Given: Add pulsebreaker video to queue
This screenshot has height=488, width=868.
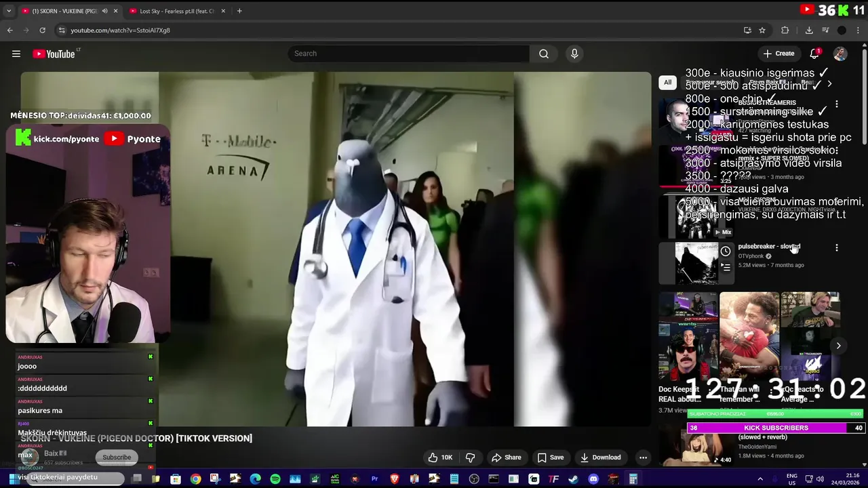Looking at the screenshot, I should (x=726, y=268).
